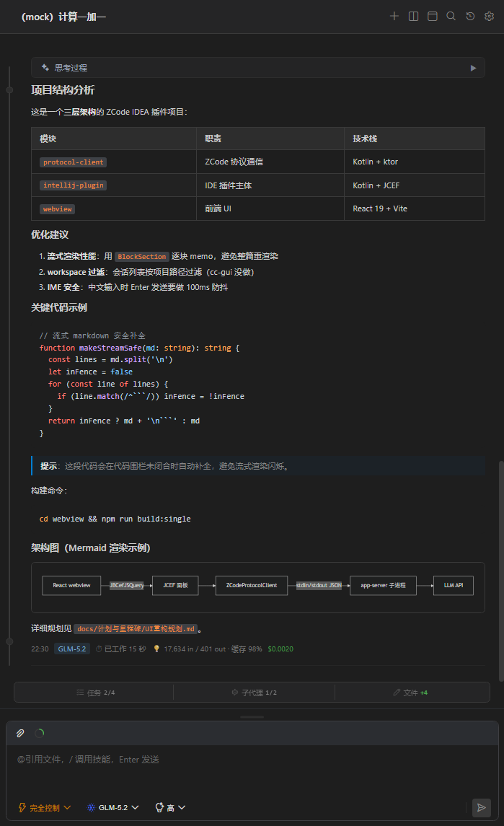Click the stdin/stdout JSON edge label

click(x=319, y=585)
